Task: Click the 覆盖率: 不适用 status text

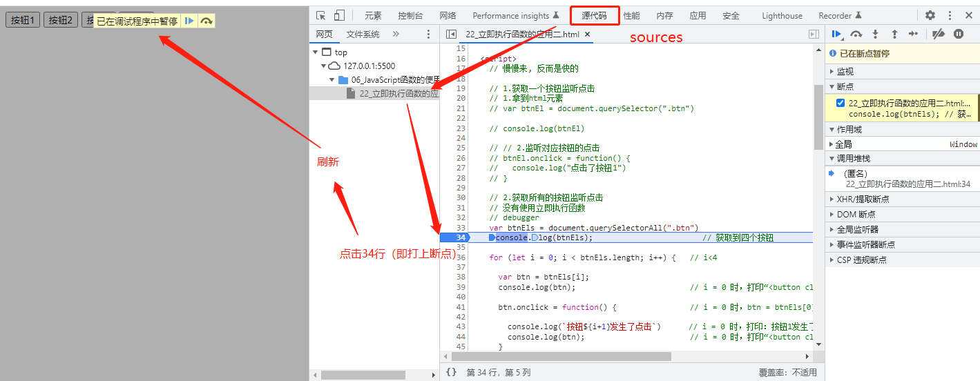Action: [x=787, y=372]
